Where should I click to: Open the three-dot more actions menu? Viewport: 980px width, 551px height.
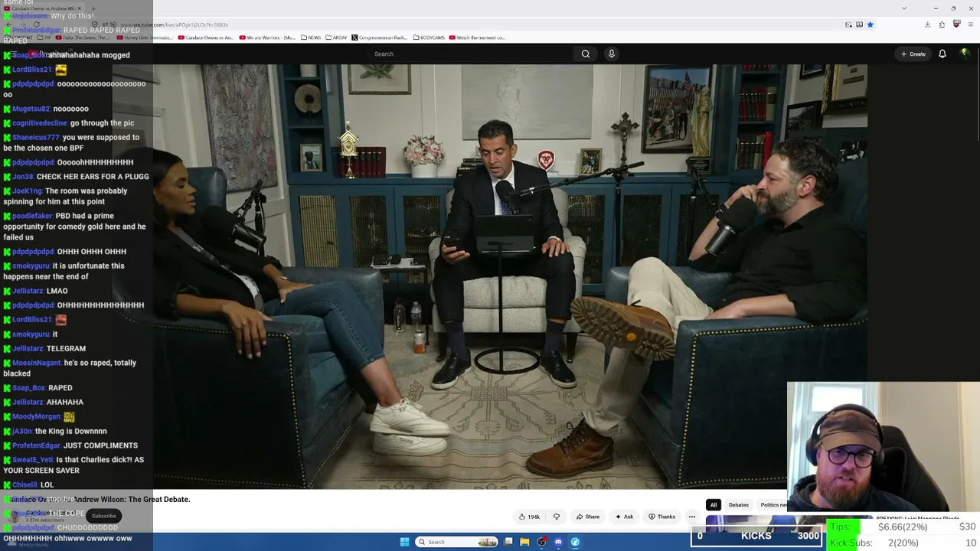[x=691, y=517]
